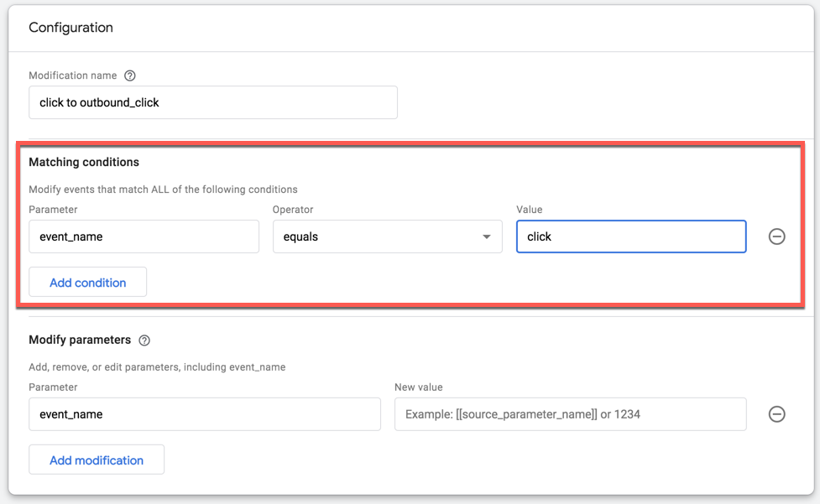Viewport: 820px width, 504px height.
Task: Click the Matching conditions section title
Action: [84, 162]
